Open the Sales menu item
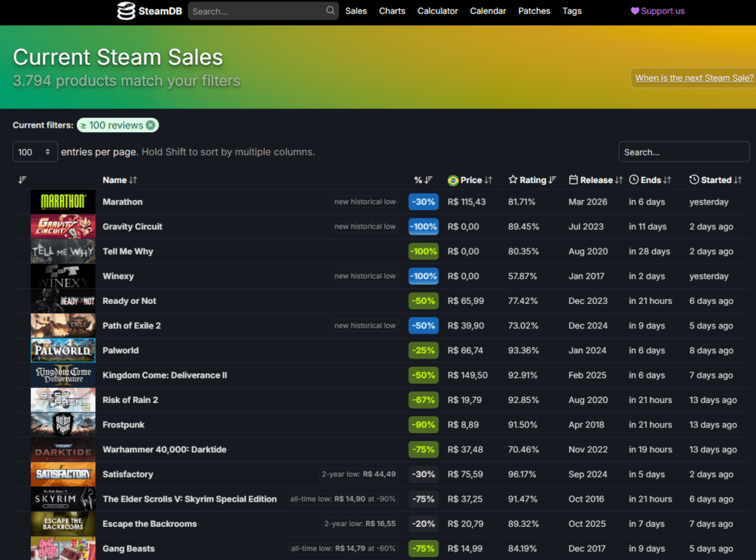Image resolution: width=756 pixels, height=560 pixels. [356, 10]
